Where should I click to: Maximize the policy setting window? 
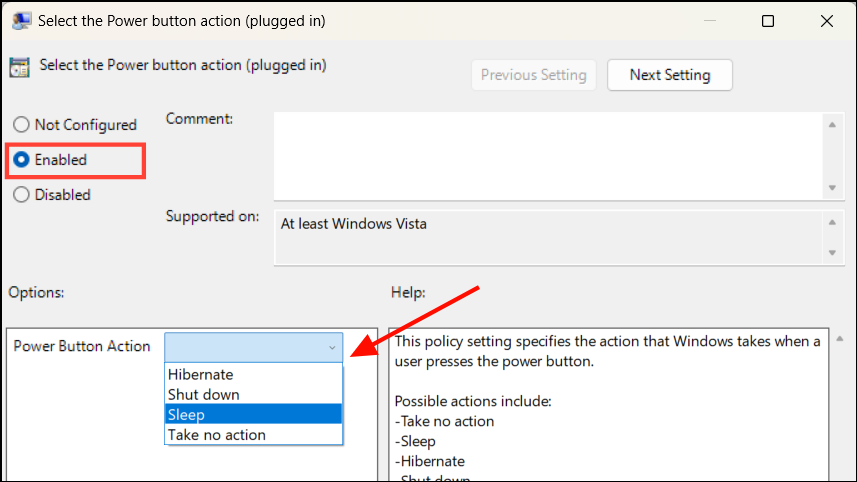[768, 20]
